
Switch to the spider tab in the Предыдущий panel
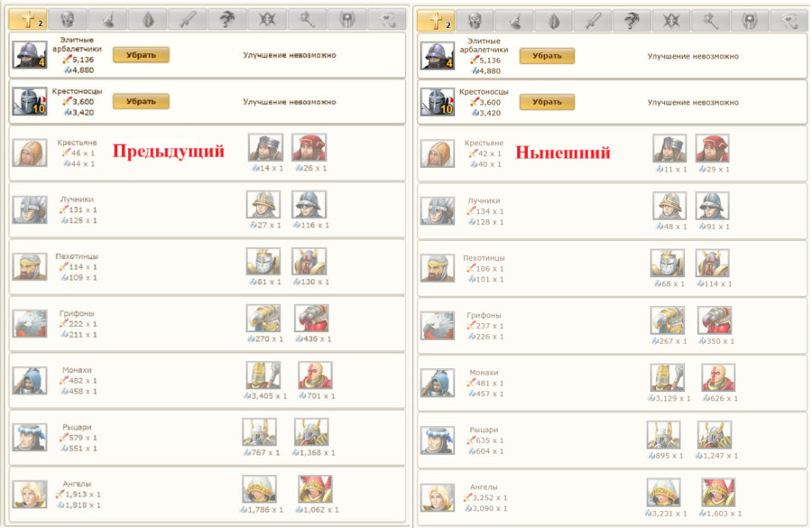coord(267,20)
